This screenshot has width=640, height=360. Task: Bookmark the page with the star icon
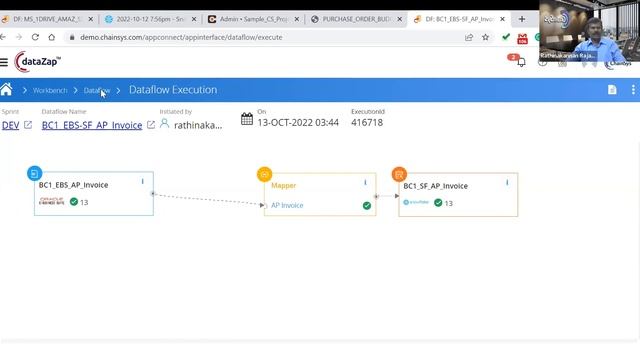485,38
